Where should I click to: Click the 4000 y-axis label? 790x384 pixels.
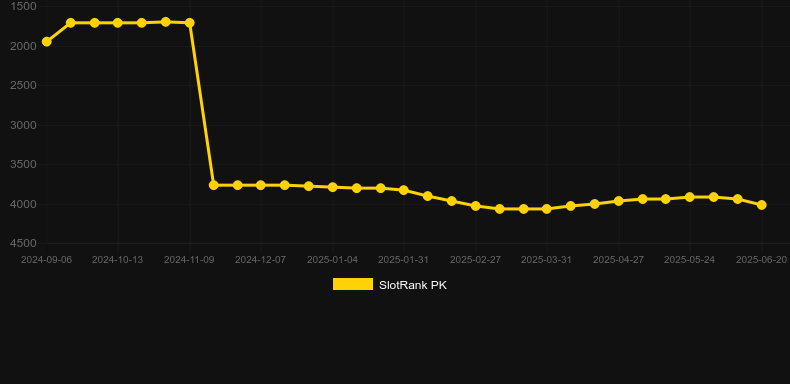23,204
